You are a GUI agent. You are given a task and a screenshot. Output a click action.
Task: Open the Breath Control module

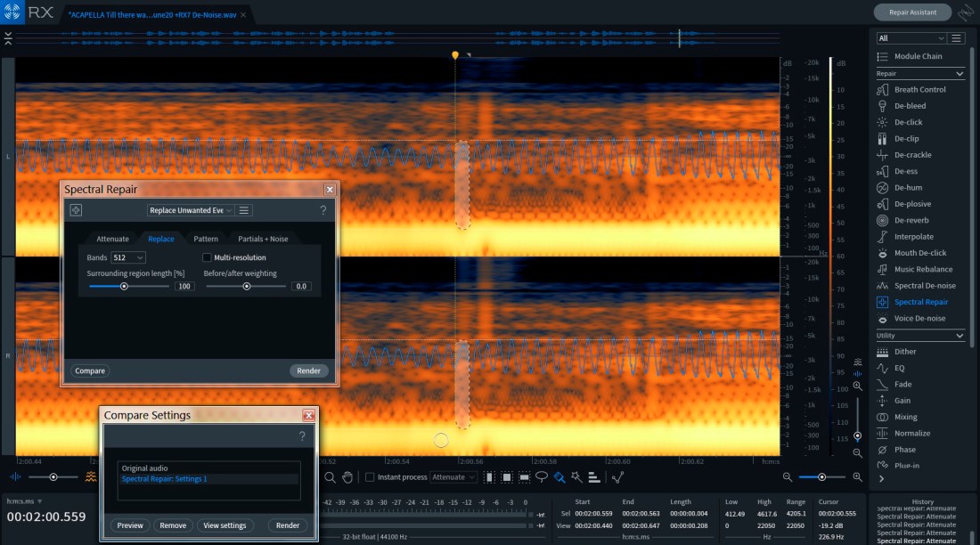(x=919, y=89)
